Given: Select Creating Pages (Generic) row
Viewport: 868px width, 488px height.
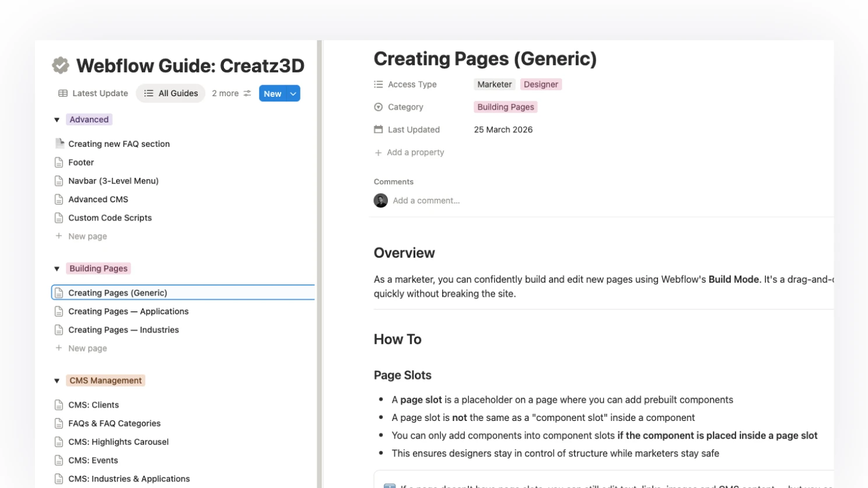Looking at the screenshot, I should click(x=183, y=293).
